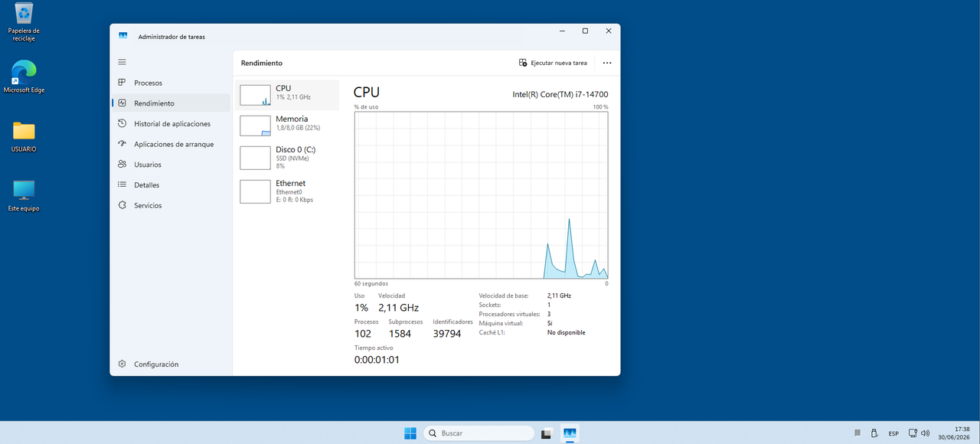This screenshot has width=980, height=444.
Task: Click the Aplicaciones de arranque gauge icon
Action: (x=122, y=144)
